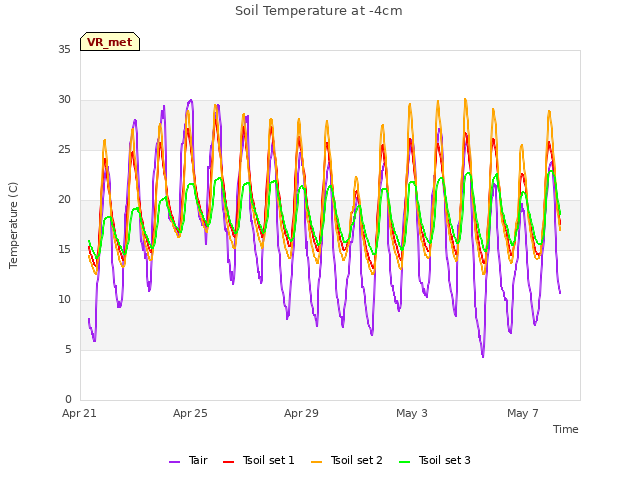640x480 pixels.
Task: Click the VR_met annotation label
Action: click(x=110, y=42)
